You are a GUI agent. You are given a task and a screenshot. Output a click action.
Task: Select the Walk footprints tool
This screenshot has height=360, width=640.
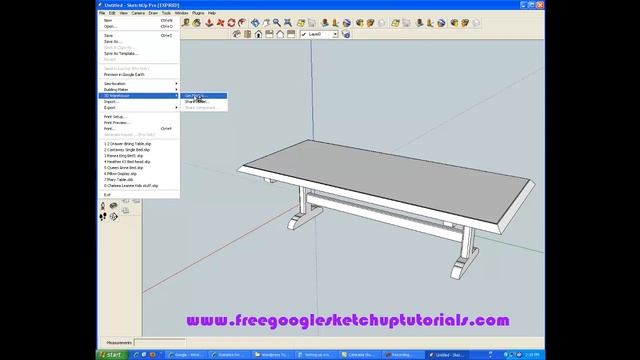coord(103,216)
